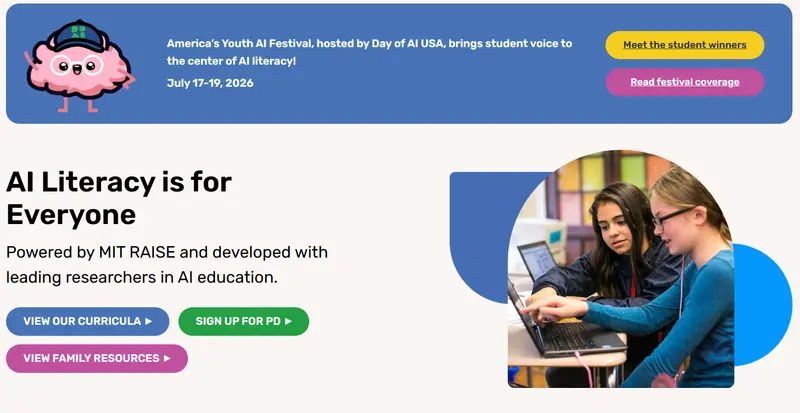Open the Meet the student winners link
Image resolution: width=800 pixels, height=413 pixels.
click(x=685, y=45)
